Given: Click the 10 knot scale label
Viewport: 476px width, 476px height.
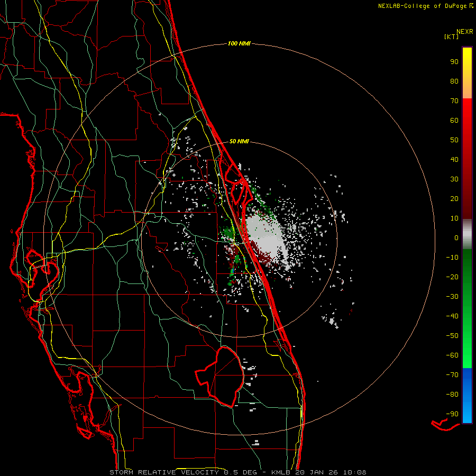Looking at the screenshot, I should [454, 218].
